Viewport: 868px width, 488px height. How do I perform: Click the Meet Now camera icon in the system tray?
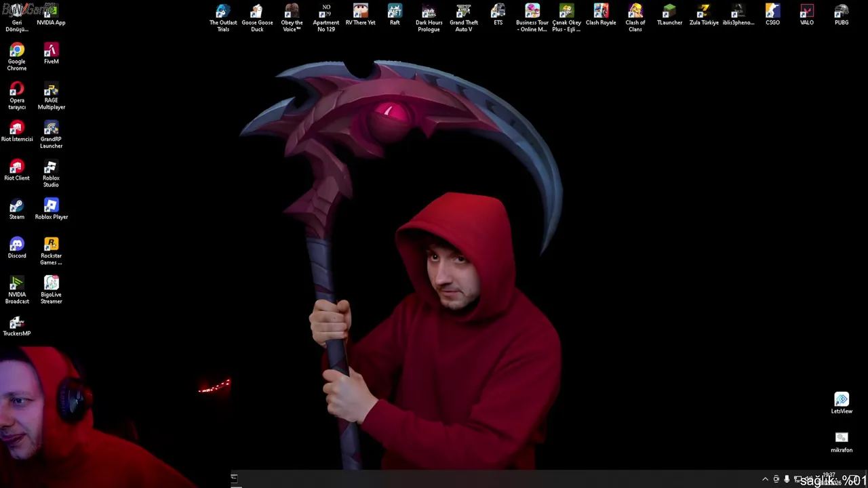[x=776, y=479]
